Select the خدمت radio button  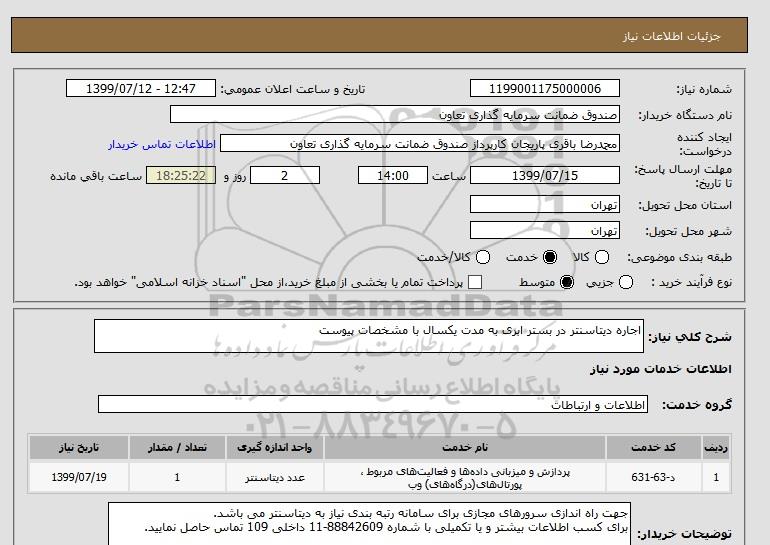pyautogui.click(x=550, y=257)
